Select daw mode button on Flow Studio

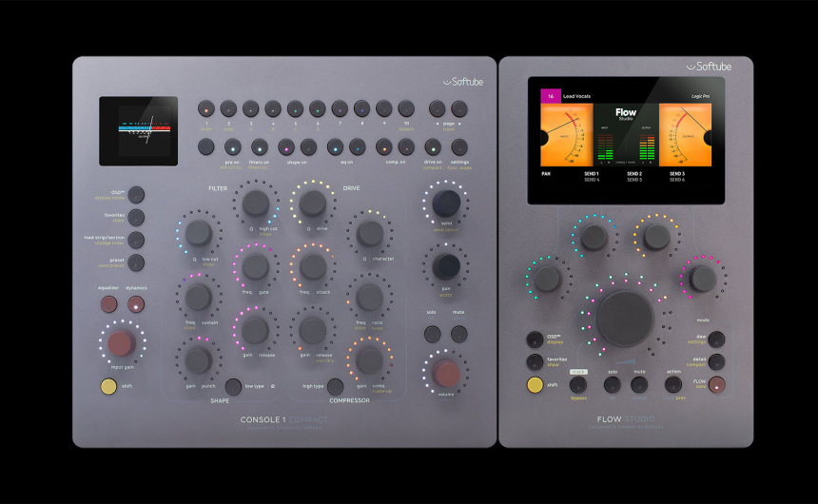[716, 339]
